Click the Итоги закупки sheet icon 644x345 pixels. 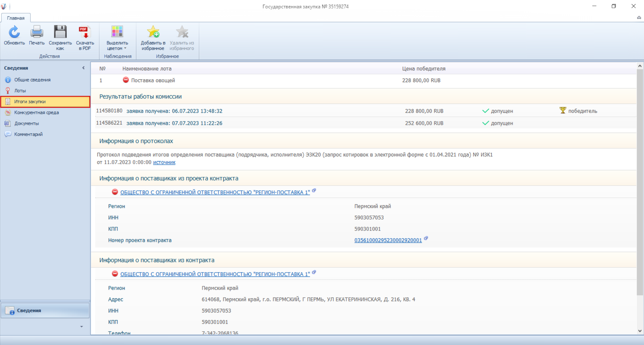8,102
